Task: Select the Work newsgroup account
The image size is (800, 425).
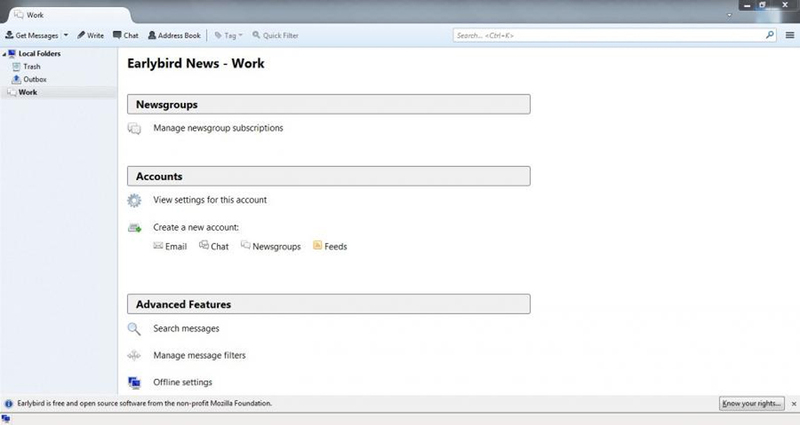Action: click(28, 92)
